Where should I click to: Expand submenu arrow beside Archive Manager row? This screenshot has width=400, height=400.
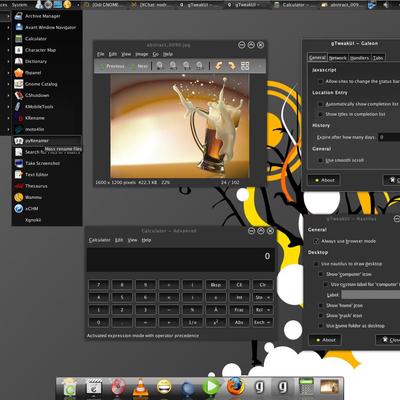coord(8,16)
